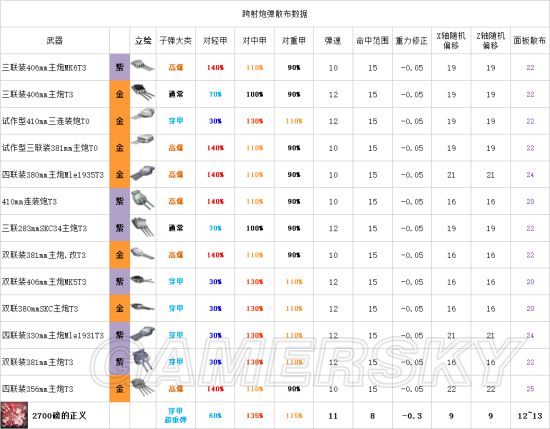The image size is (550, 429).
Task: Click the X轴随机偏移 column header
Action: click(451, 40)
